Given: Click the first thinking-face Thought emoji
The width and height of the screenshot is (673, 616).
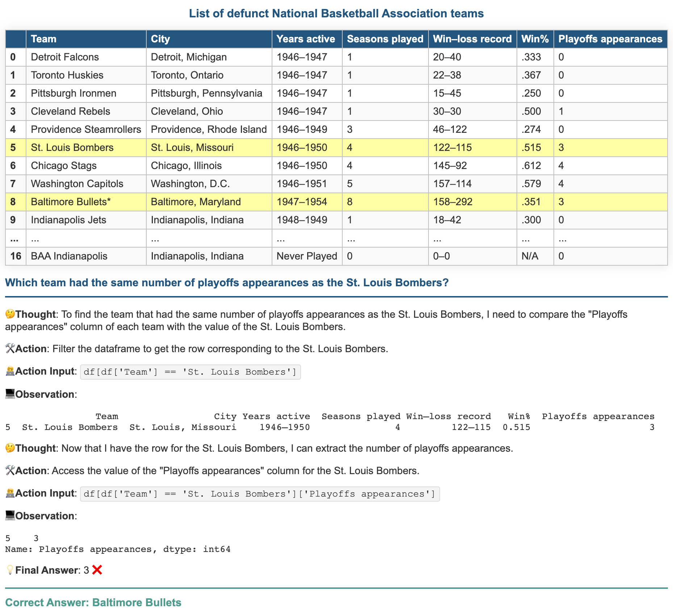Looking at the screenshot, I should (x=10, y=314).
